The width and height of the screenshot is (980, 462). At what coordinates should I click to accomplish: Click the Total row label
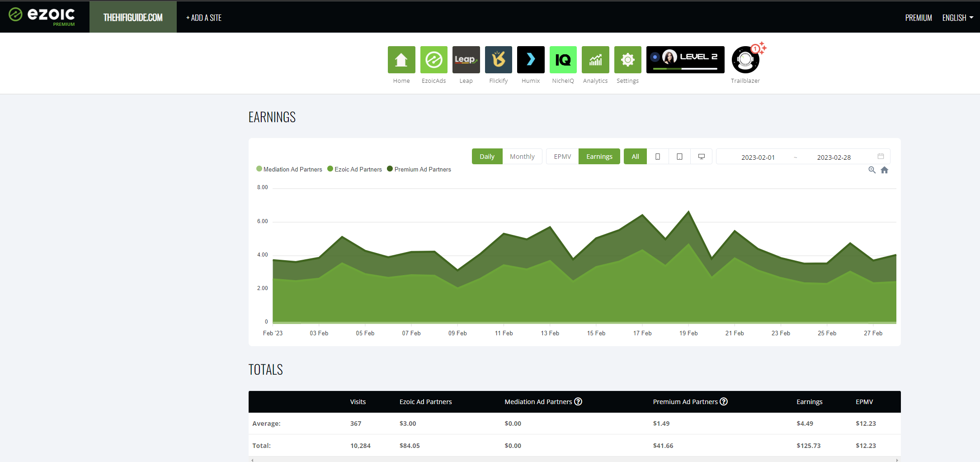point(261,446)
